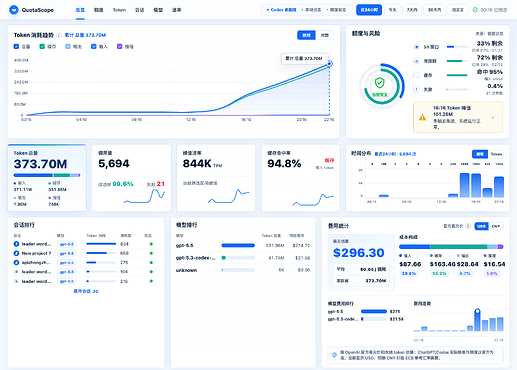Click the Token 总量 segmented color bar
Screen dimensions: 517x370
click(x=47, y=175)
